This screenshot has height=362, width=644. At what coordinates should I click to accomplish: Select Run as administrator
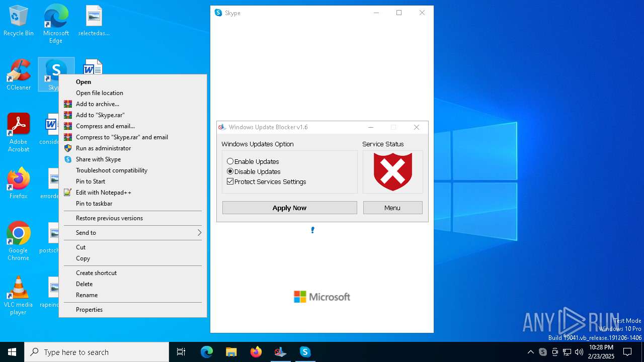133,148
